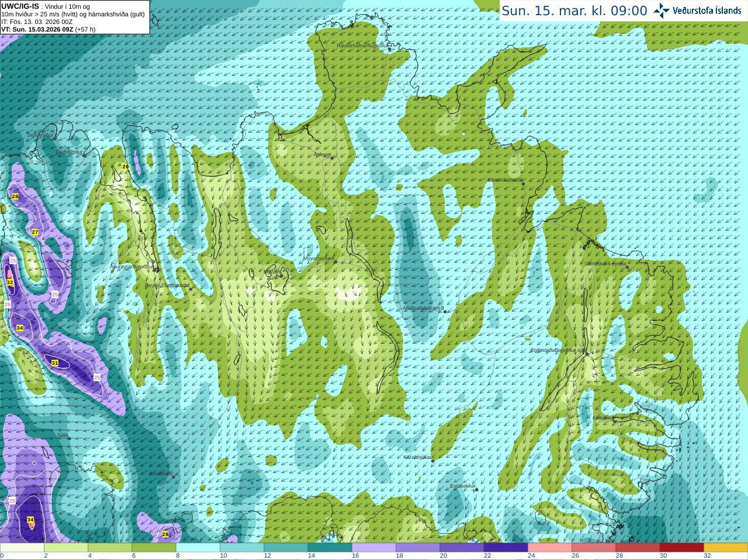Select the Kárahnjúkar station label

pyautogui.click(x=418, y=457)
